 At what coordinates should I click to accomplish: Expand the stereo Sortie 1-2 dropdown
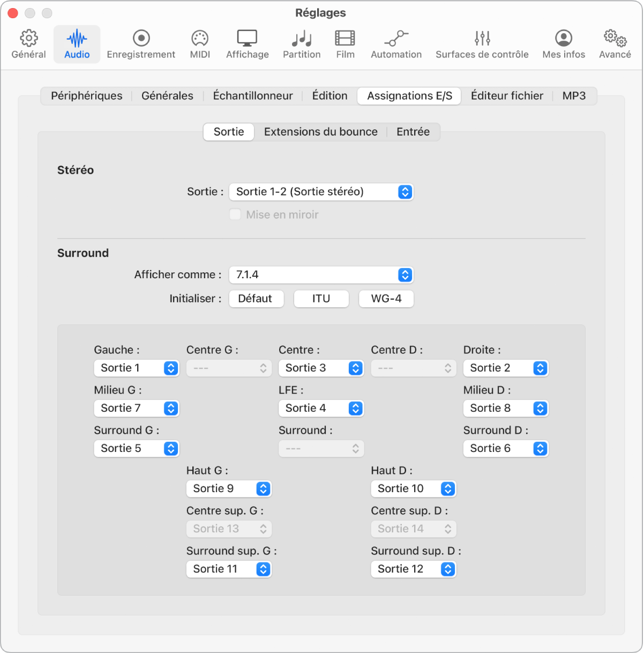321,192
